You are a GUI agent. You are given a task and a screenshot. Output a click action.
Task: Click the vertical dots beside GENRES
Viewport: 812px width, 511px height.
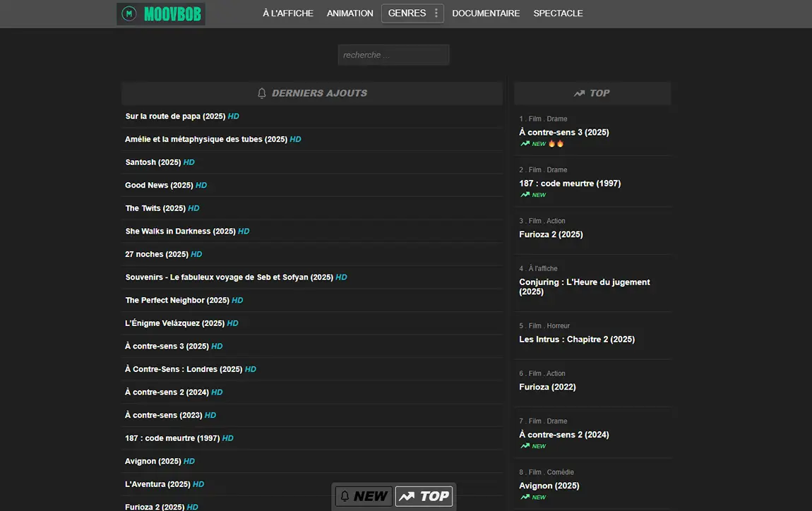[436, 13]
